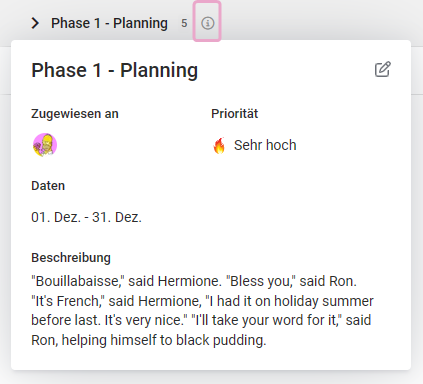
Task: Click the task count badge showing 5
Action: (184, 23)
